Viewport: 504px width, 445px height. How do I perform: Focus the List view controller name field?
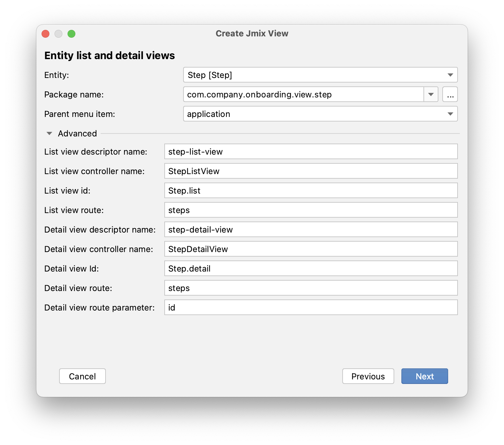pos(311,171)
